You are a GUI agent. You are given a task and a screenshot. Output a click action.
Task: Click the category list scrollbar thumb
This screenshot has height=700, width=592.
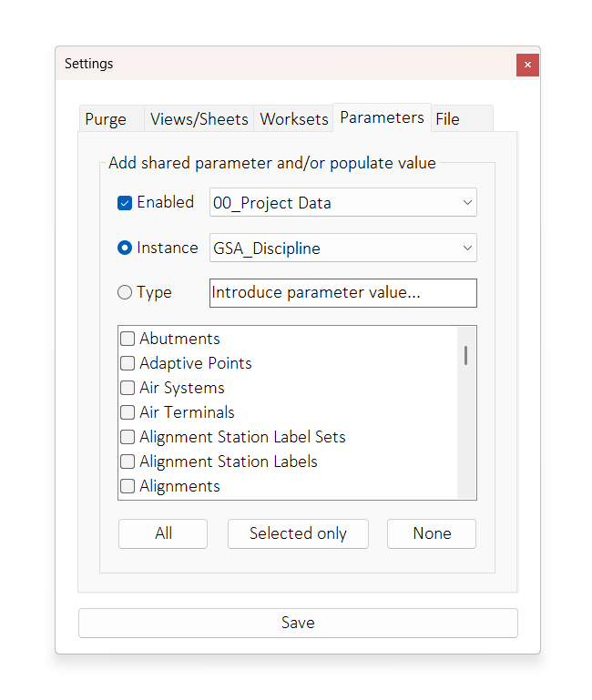click(466, 355)
